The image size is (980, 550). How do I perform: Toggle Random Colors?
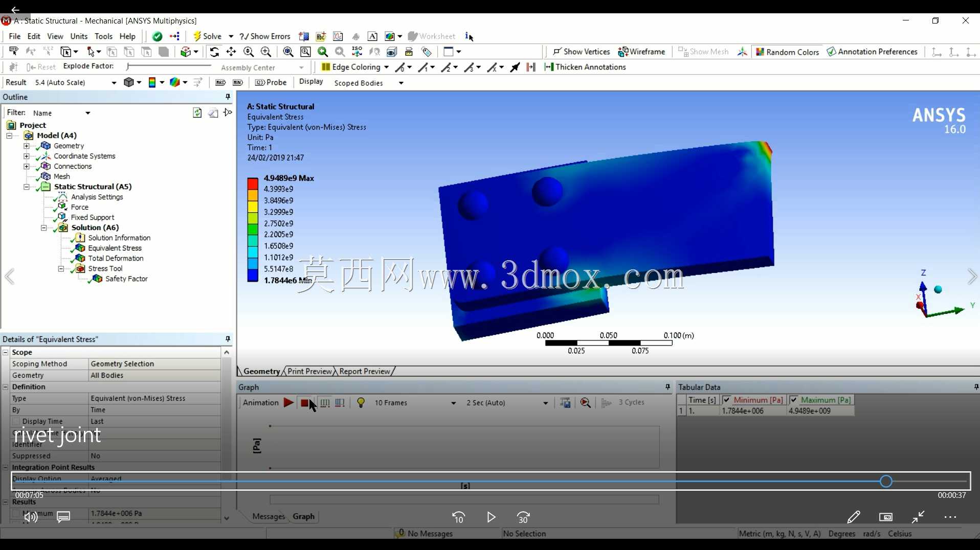(x=787, y=52)
